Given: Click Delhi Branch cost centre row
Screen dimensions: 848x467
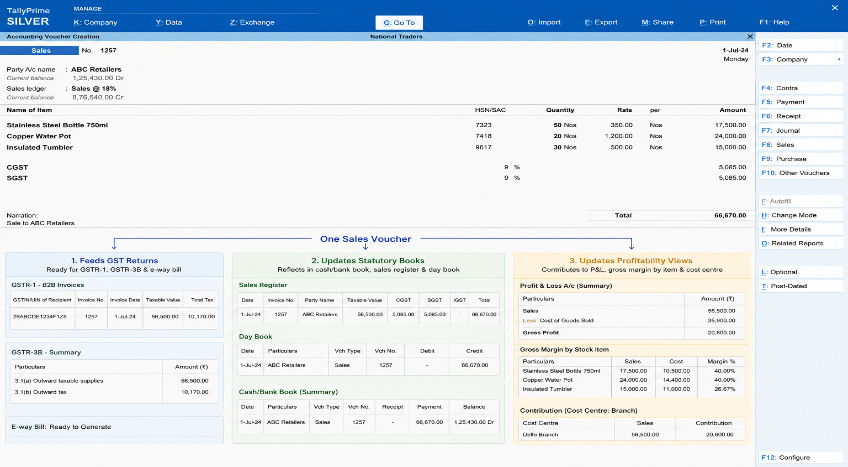Looking at the screenshot, I should [631, 435].
